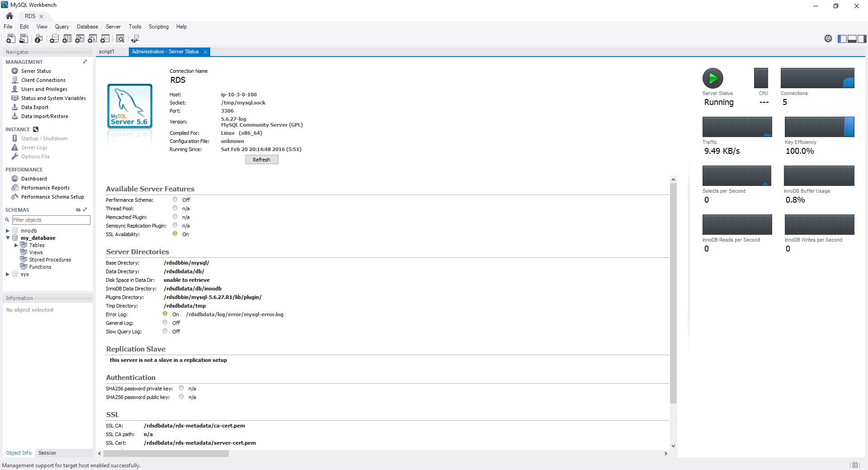Reconnect to DBMS toolbar icon
Screen dimensions: 868x470
click(135, 39)
